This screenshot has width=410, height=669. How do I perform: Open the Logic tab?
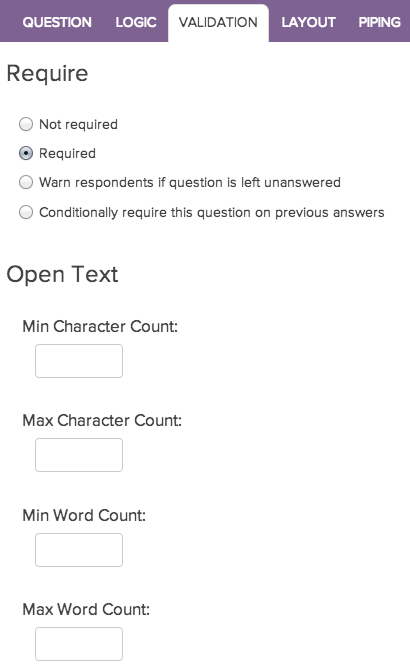click(136, 22)
